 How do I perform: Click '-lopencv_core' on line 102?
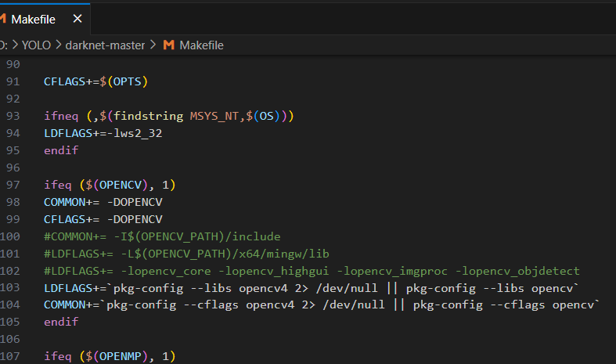click(x=166, y=271)
